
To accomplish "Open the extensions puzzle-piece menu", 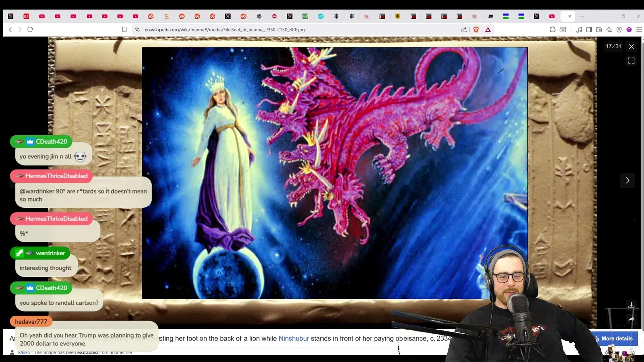I will pyautogui.click(x=552, y=30).
